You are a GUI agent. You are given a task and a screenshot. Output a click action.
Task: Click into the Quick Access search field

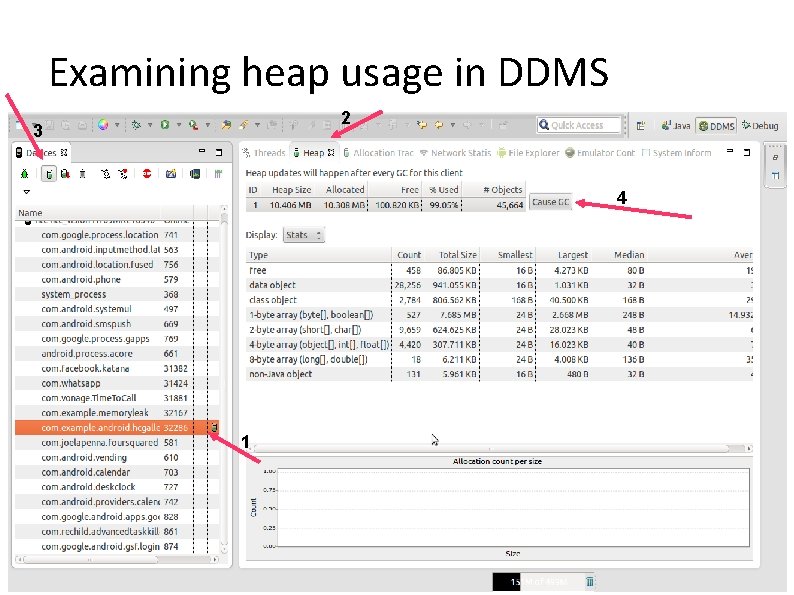click(x=578, y=125)
